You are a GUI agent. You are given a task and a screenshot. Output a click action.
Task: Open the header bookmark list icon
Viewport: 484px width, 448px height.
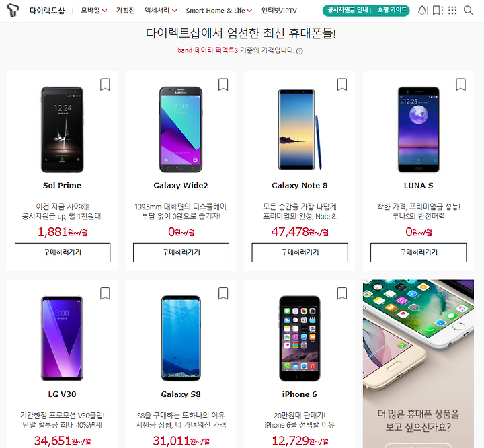(x=436, y=11)
